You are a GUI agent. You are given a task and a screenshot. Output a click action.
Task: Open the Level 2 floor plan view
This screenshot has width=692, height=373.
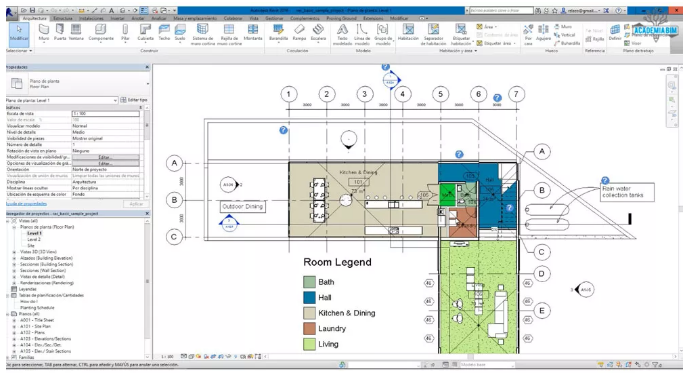(34, 239)
